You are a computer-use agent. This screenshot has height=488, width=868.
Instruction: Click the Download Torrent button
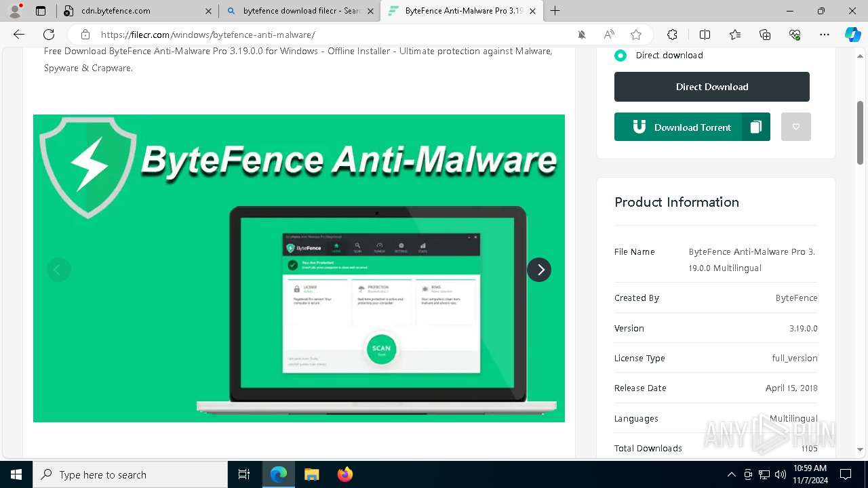click(x=678, y=127)
